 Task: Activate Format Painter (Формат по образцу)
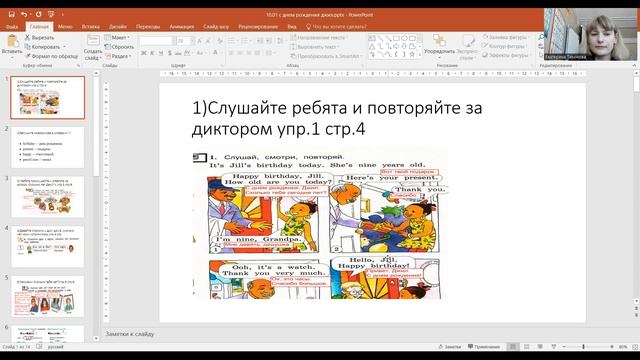pos(51,56)
